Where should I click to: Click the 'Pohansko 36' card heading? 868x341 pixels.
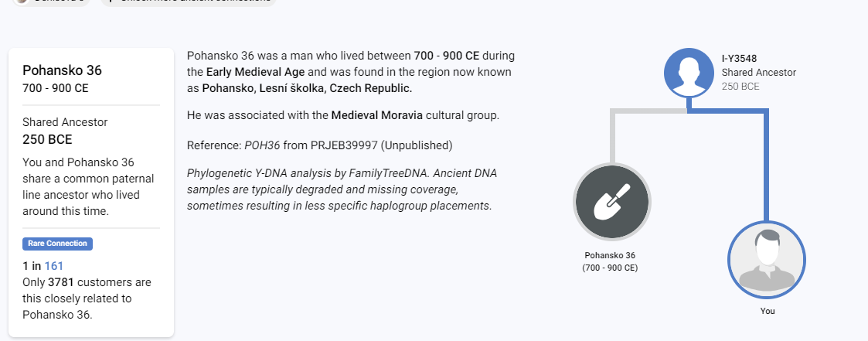point(62,70)
